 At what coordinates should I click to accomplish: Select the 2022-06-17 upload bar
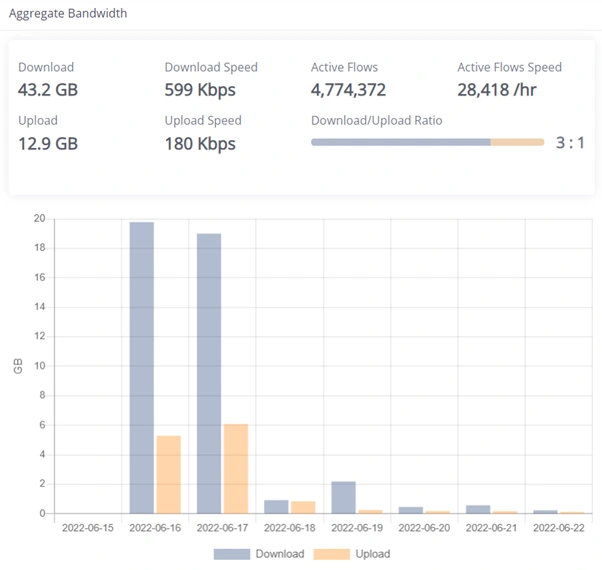point(236,469)
